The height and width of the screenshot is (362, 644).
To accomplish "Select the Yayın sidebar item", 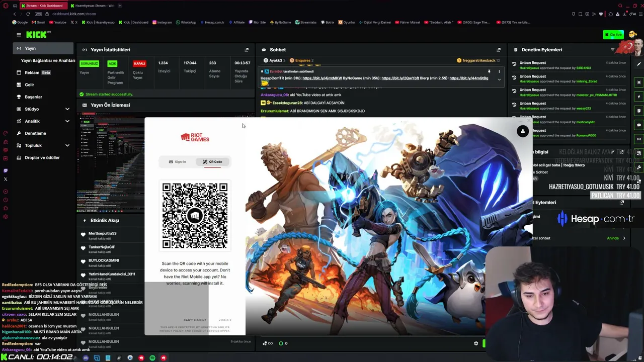I will (43, 48).
